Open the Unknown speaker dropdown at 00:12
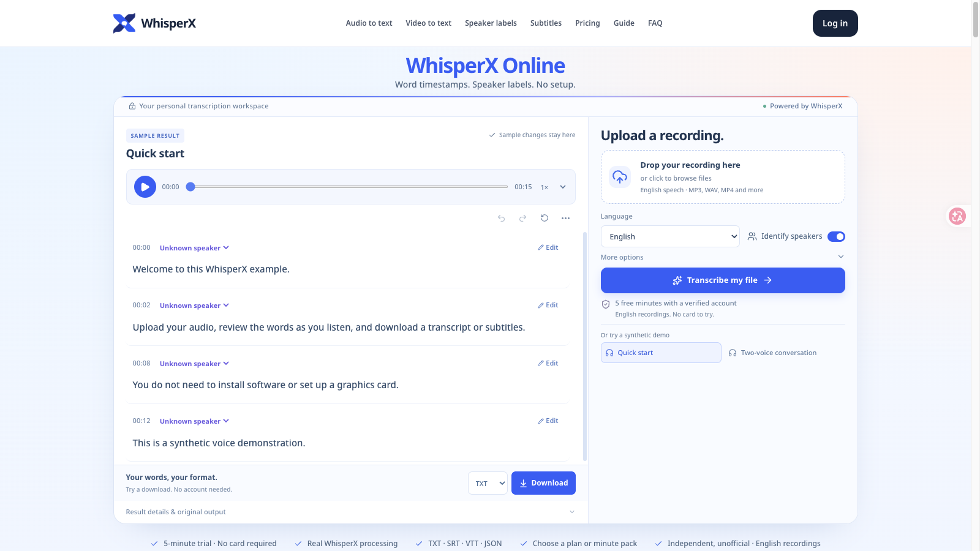This screenshot has width=980, height=551. click(x=194, y=421)
